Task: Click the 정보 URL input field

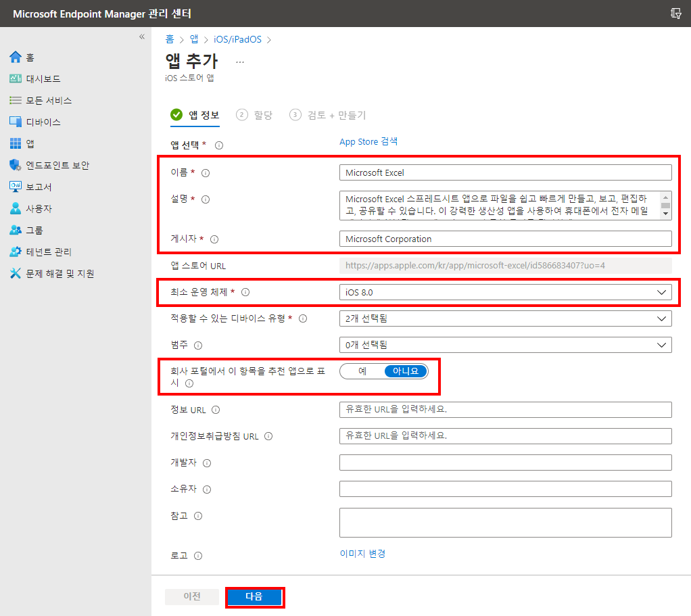Action: click(x=506, y=409)
